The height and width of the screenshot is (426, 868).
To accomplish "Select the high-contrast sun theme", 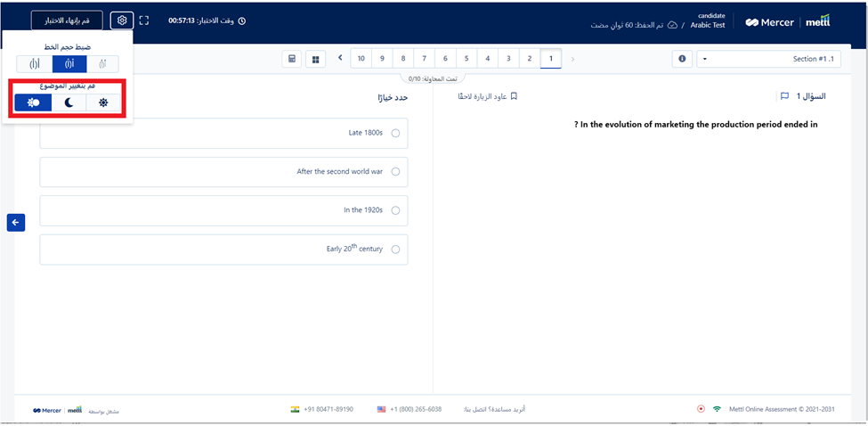I will click(x=33, y=102).
